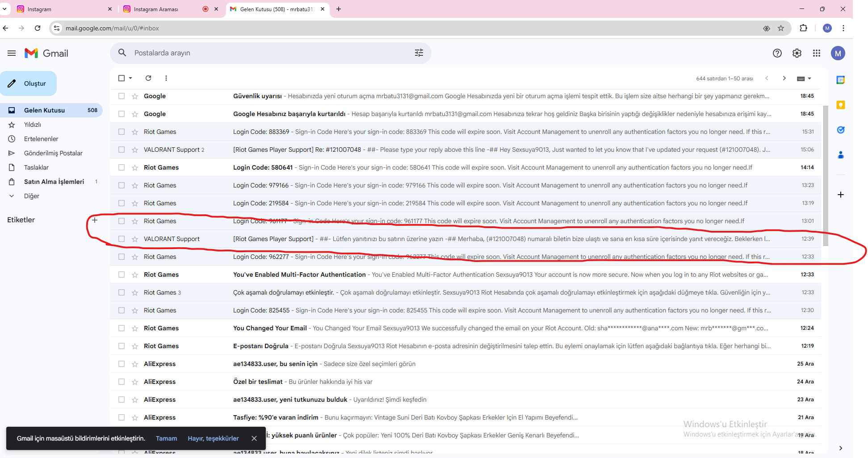Check the Login Code: 883369 email

122,132
